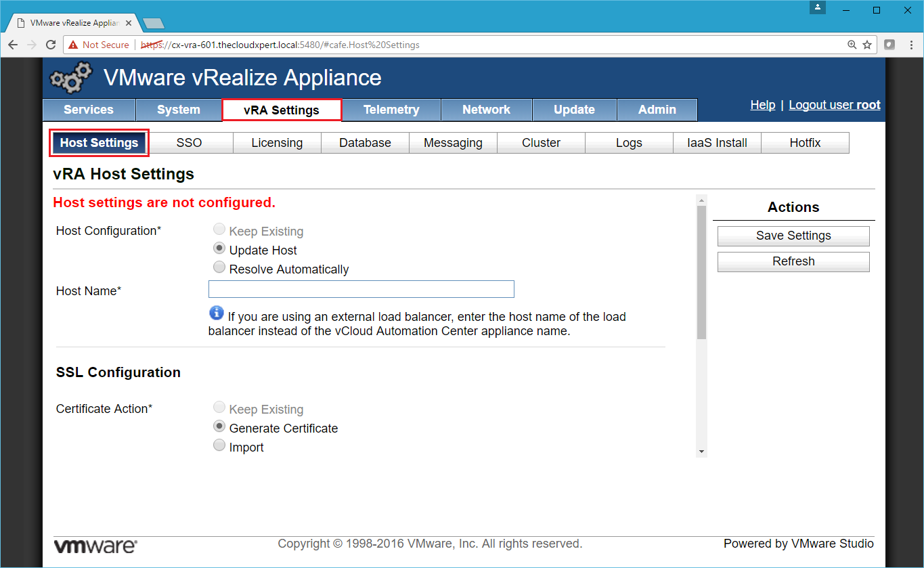Switch to the Telemetry tab

pyautogui.click(x=391, y=110)
